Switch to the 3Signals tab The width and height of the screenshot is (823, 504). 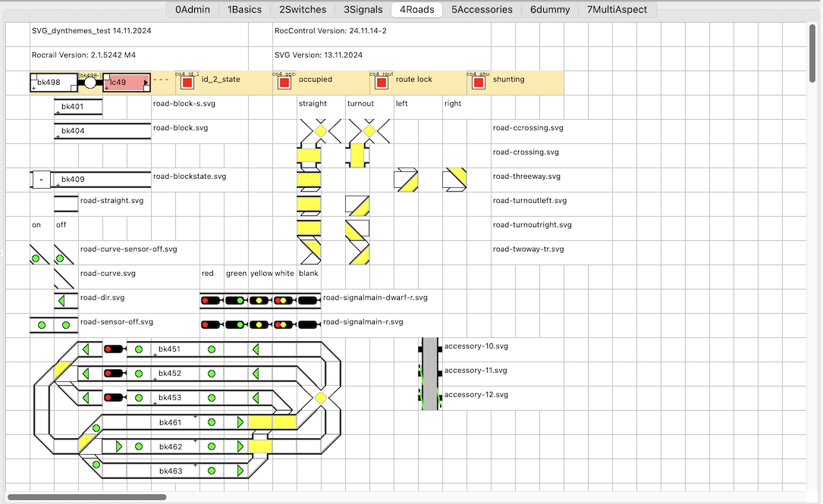click(363, 10)
